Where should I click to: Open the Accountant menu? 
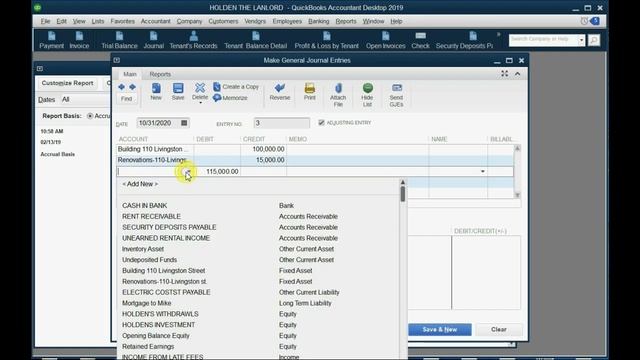(156, 21)
